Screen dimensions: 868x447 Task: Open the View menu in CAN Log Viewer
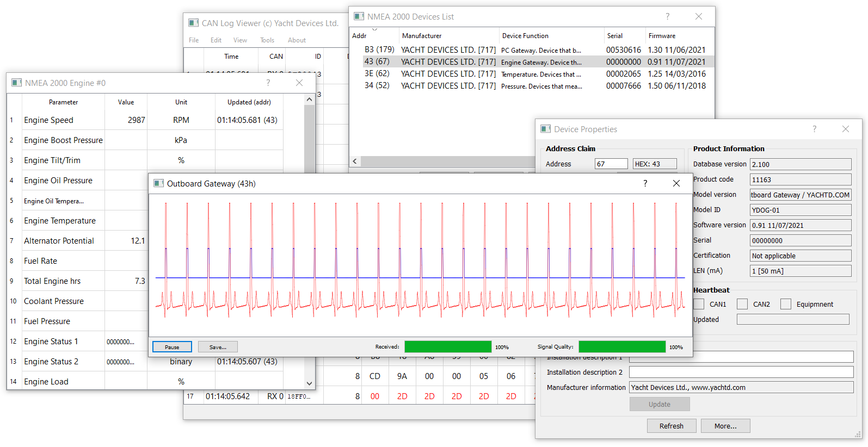pyautogui.click(x=240, y=40)
